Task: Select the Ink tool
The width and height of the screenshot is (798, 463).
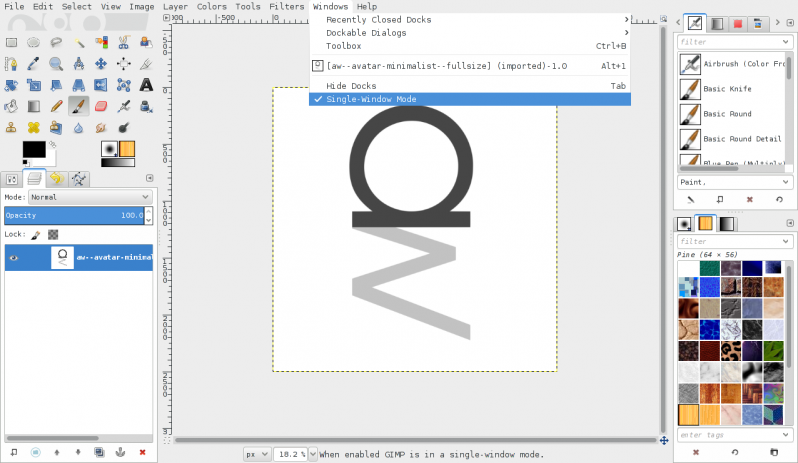Action: click(146, 106)
